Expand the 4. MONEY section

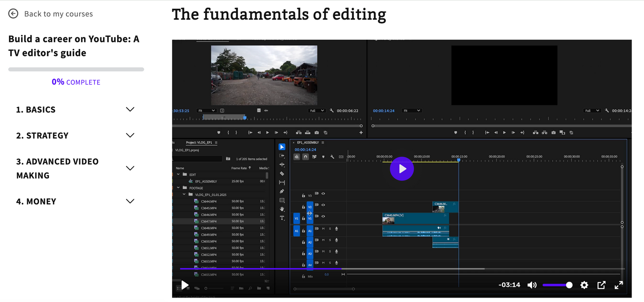(x=130, y=201)
